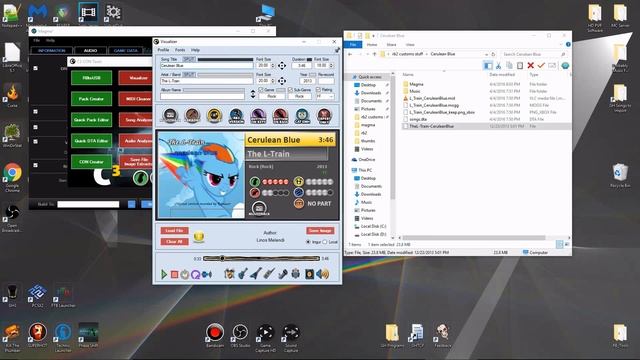Click the Clear All button
The height and width of the screenshot is (360, 640).
174,242
